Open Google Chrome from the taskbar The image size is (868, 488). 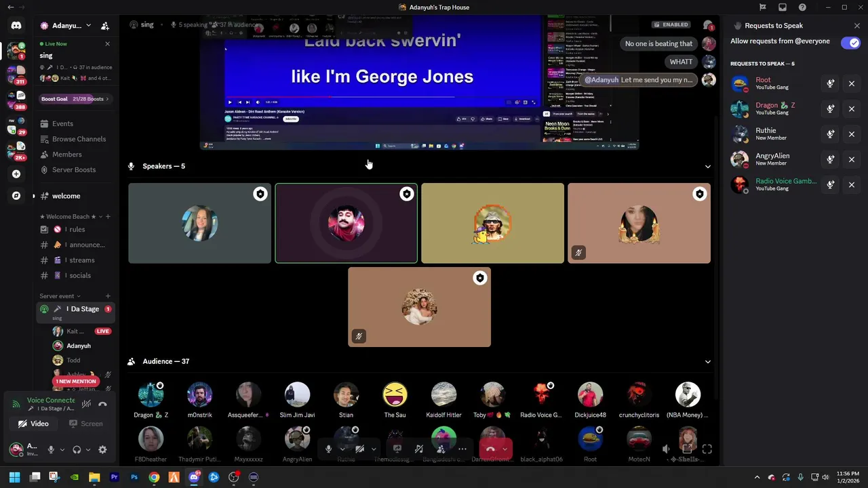pos(154,477)
